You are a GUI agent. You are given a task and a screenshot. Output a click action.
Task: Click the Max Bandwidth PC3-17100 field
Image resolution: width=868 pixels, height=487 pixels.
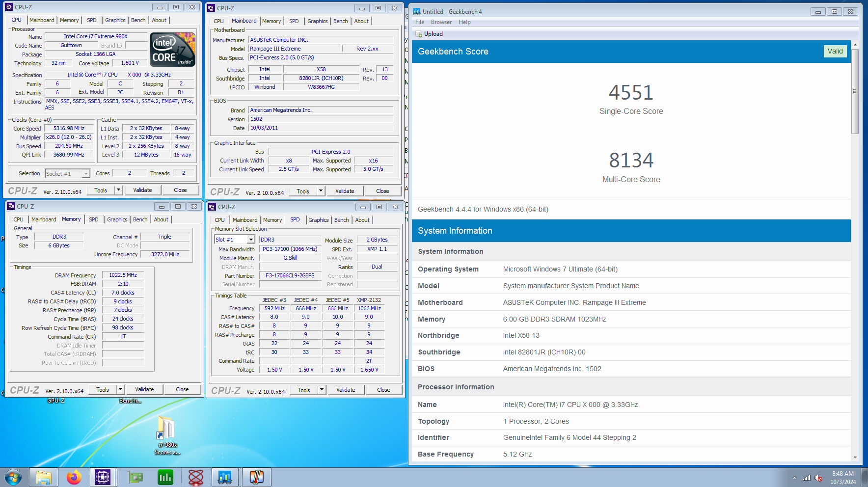click(x=290, y=249)
